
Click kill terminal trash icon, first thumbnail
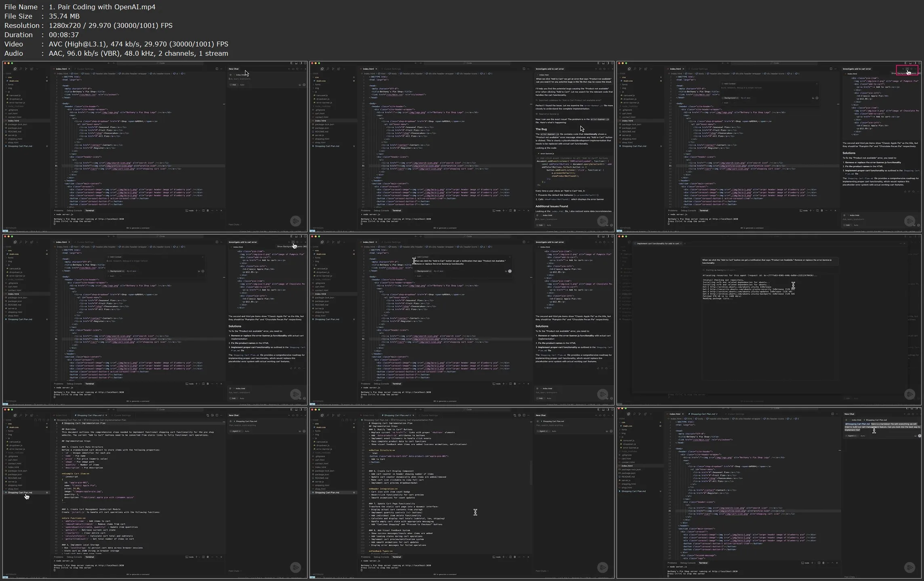click(208, 210)
